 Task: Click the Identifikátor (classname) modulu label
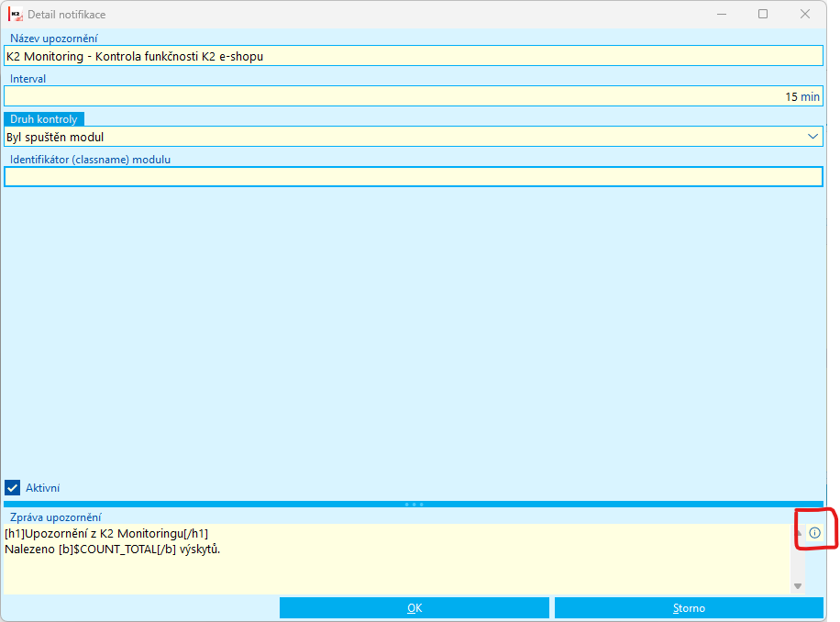91,160
